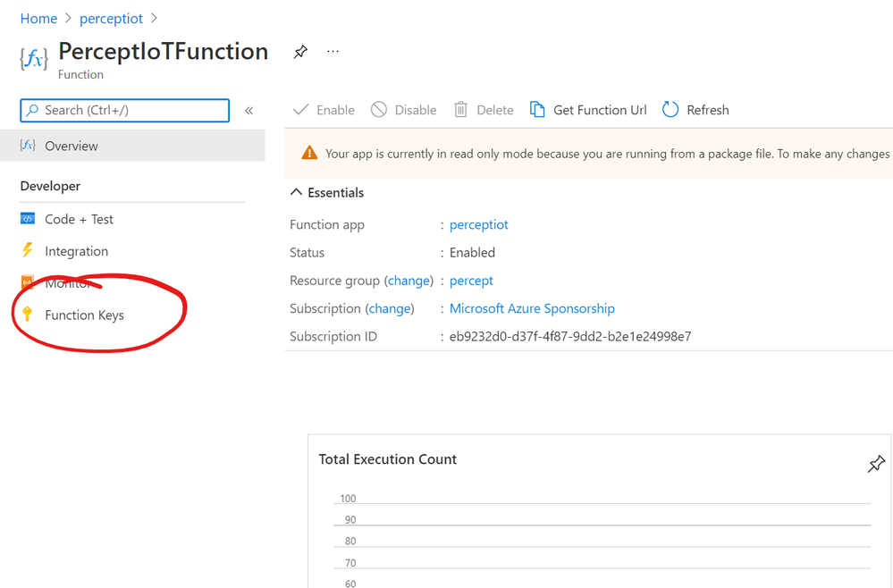Select Overview in the left menu
The height and width of the screenshot is (588, 893).
tap(72, 146)
